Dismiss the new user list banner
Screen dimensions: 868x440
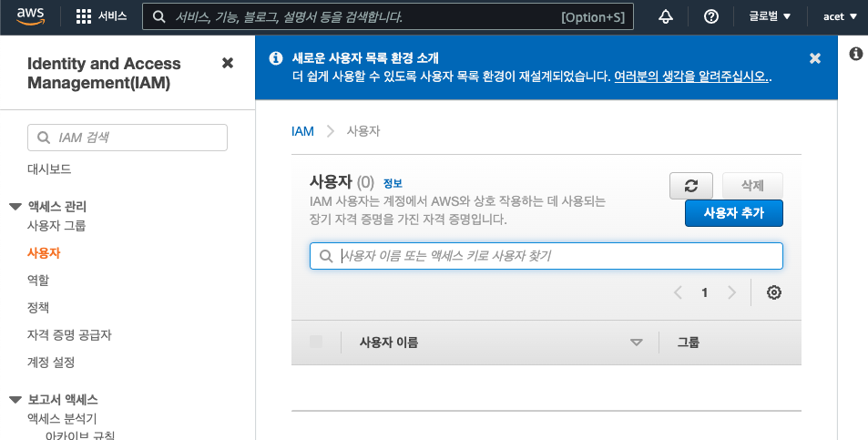(815, 58)
